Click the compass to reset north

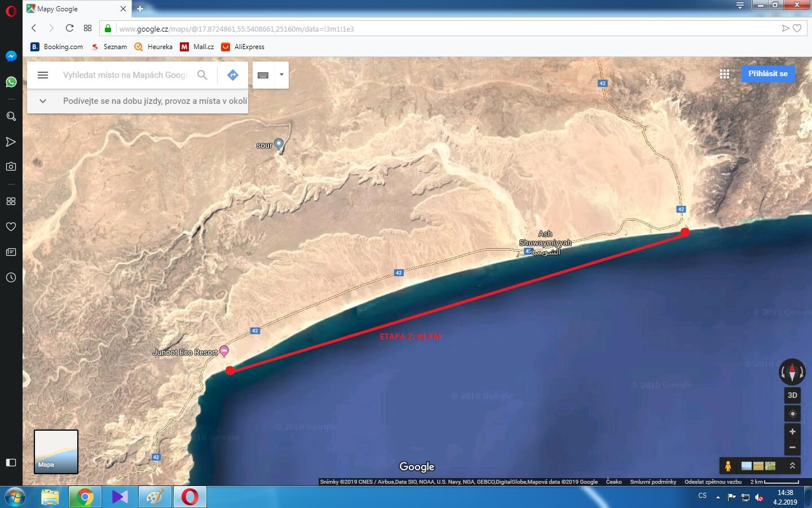coord(792,372)
